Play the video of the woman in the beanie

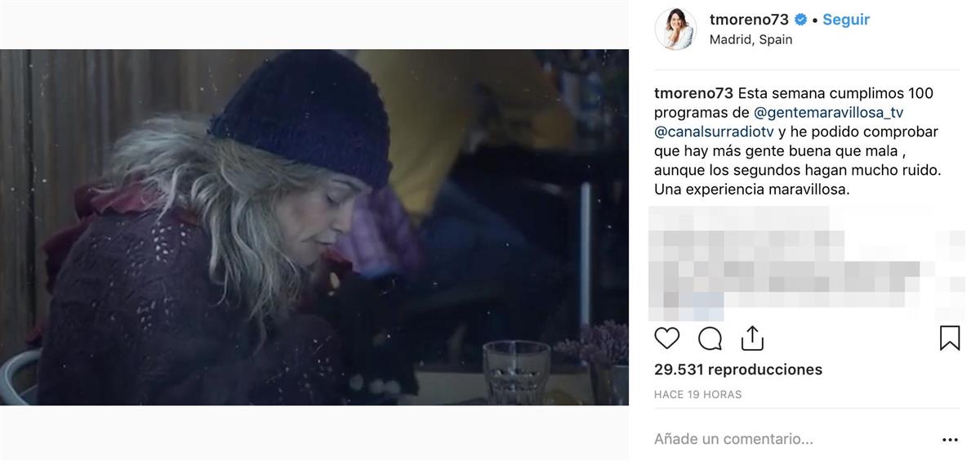tap(314, 227)
